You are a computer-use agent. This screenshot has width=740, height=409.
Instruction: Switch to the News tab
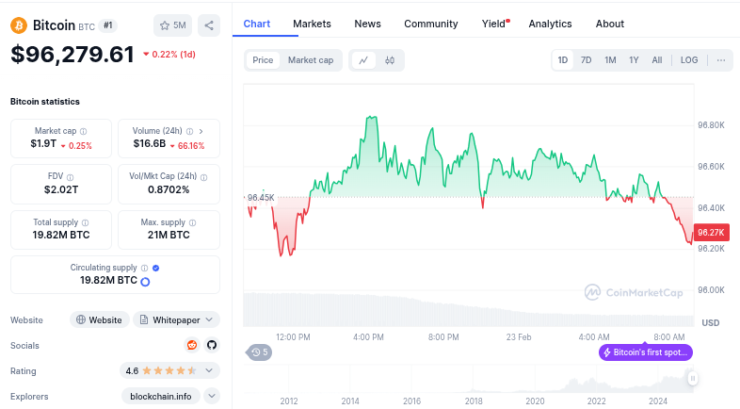(x=368, y=24)
